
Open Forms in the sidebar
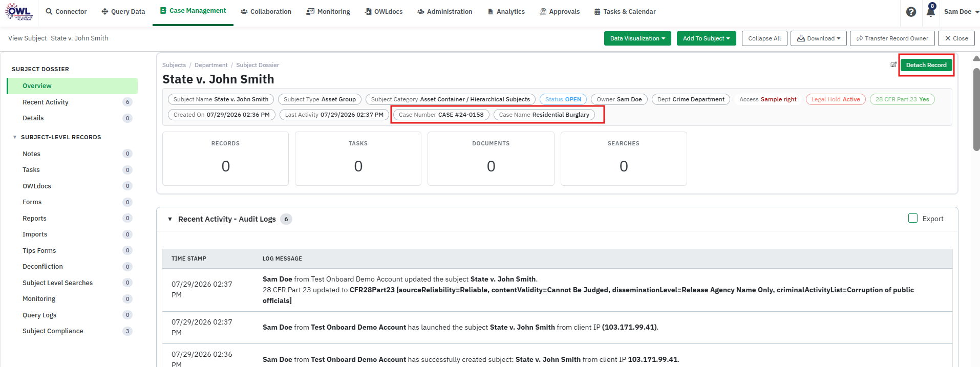click(72, 202)
